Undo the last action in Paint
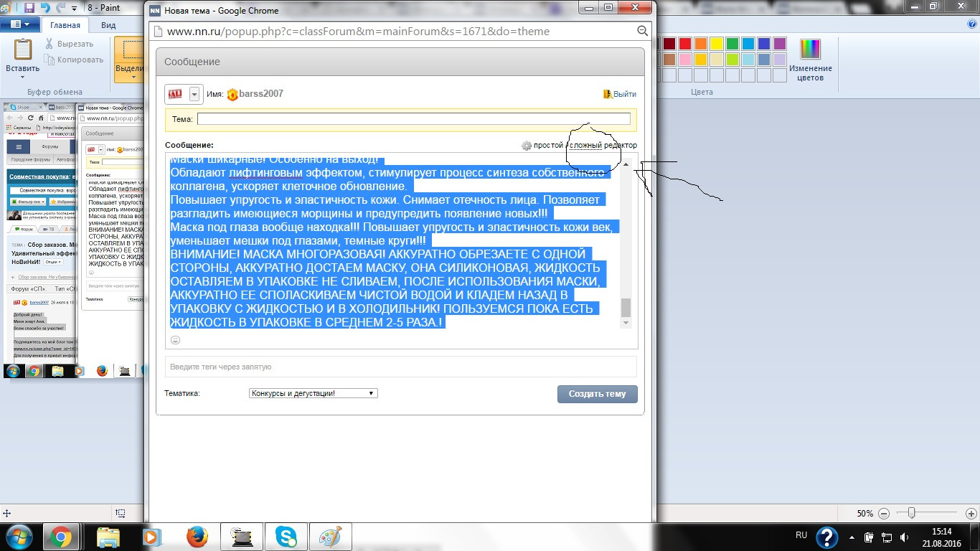The width and height of the screenshot is (980, 551). (x=45, y=8)
